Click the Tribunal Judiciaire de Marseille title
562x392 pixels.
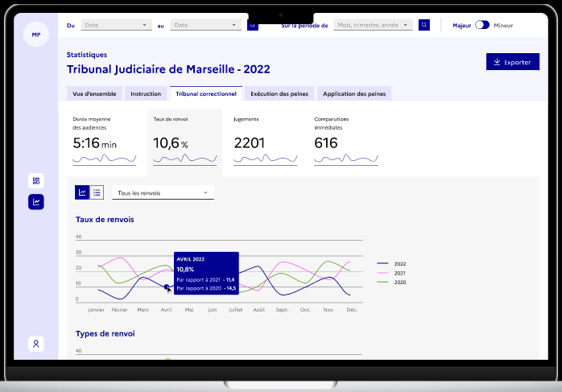[168, 68]
